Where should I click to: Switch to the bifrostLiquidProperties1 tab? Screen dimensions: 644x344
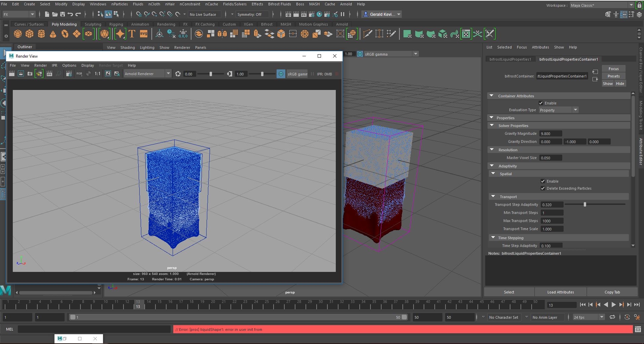coord(510,59)
